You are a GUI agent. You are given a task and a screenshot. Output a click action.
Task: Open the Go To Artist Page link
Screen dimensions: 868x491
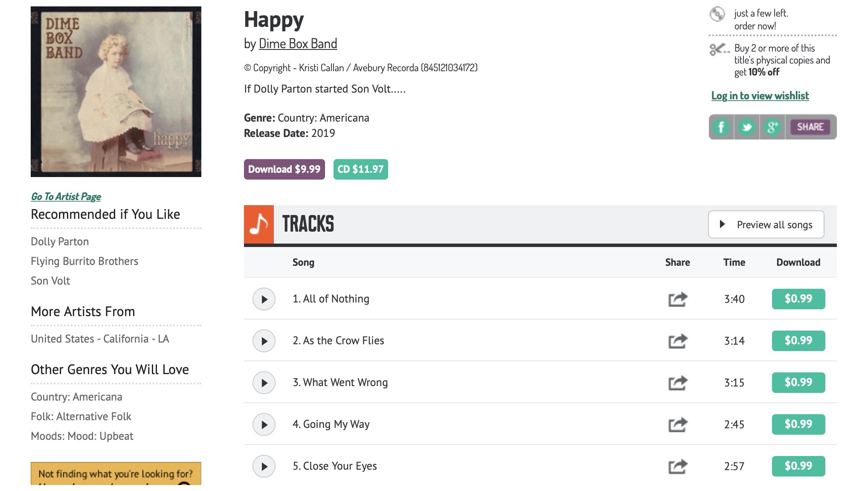coord(66,197)
